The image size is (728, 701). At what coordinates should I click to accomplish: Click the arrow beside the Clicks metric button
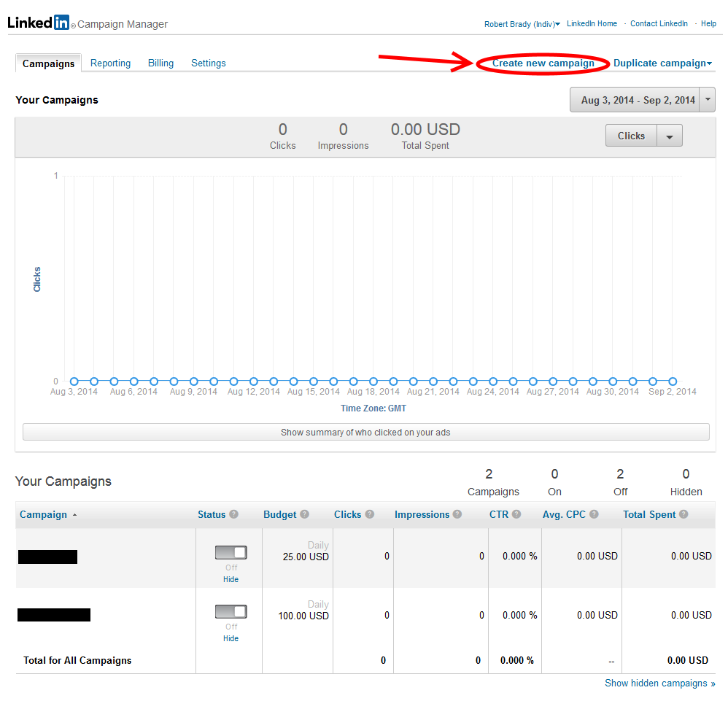coord(670,136)
